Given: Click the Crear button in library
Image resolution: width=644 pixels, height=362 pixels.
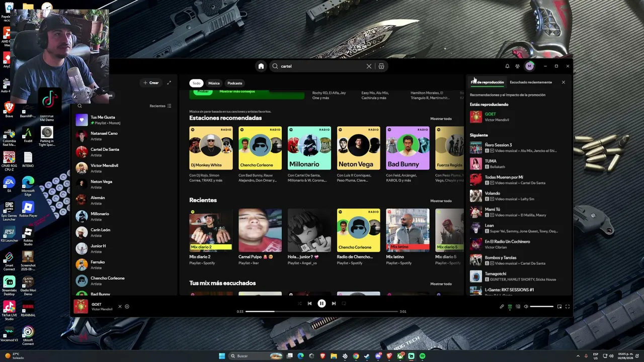Looking at the screenshot, I should coord(151,83).
